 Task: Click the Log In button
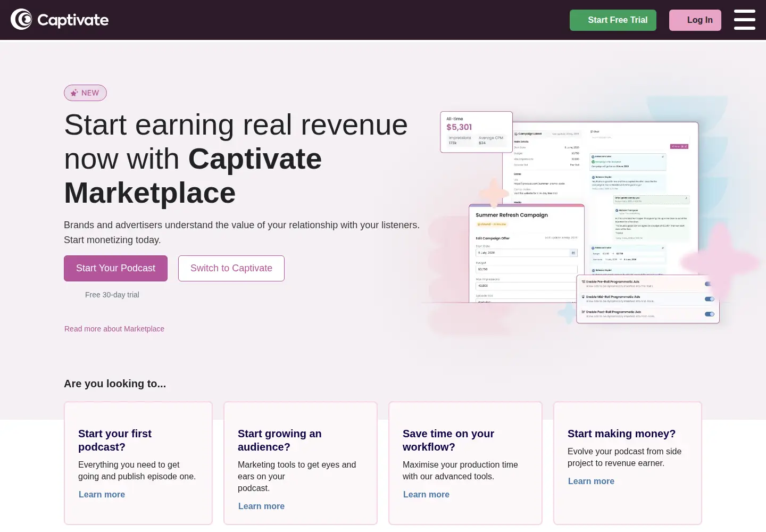coord(695,20)
